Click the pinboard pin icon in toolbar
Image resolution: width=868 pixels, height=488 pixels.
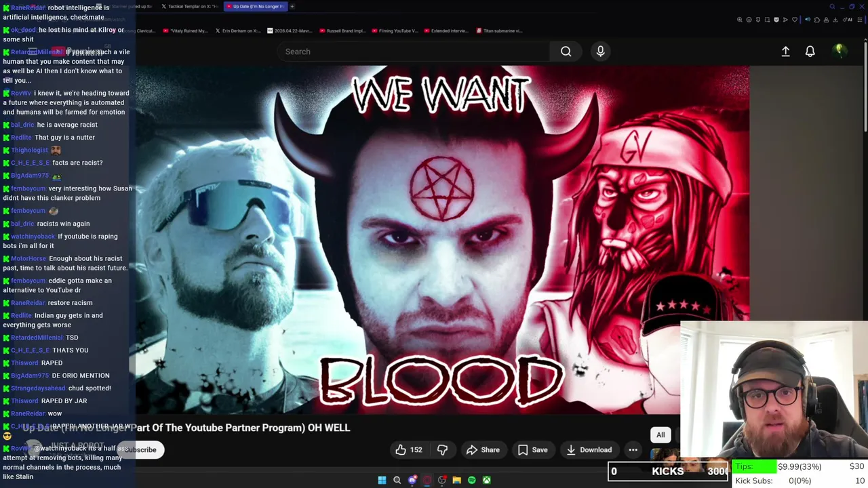point(758,20)
